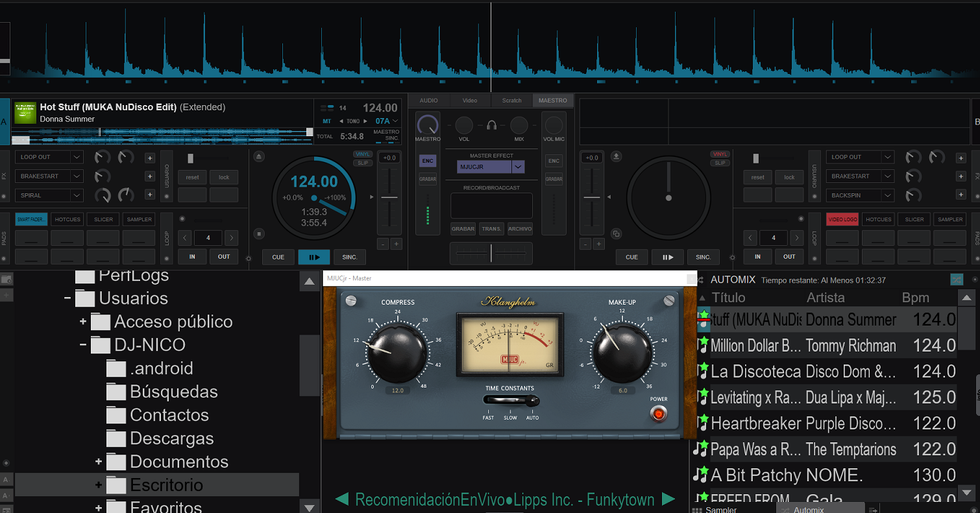Click plus beside deck A BRAKESTART effect
Viewport: 980px width, 513px height.
click(150, 176)
